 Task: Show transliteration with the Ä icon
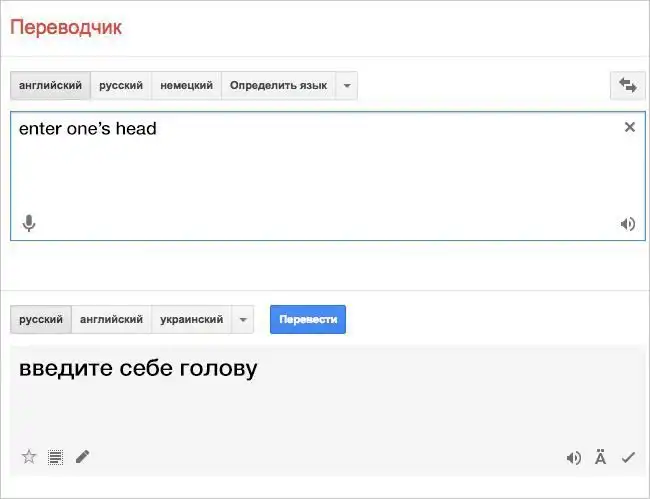coord(600,458)
